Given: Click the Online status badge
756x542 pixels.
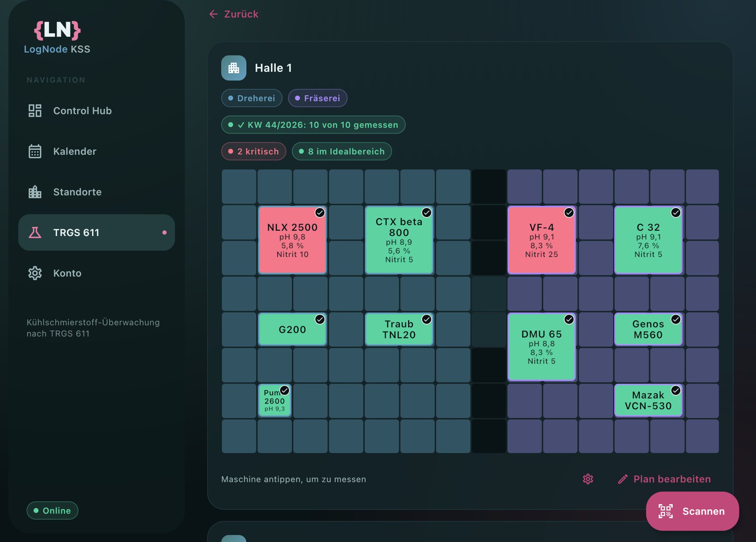Looking at the screenshot, I should 52,510.
